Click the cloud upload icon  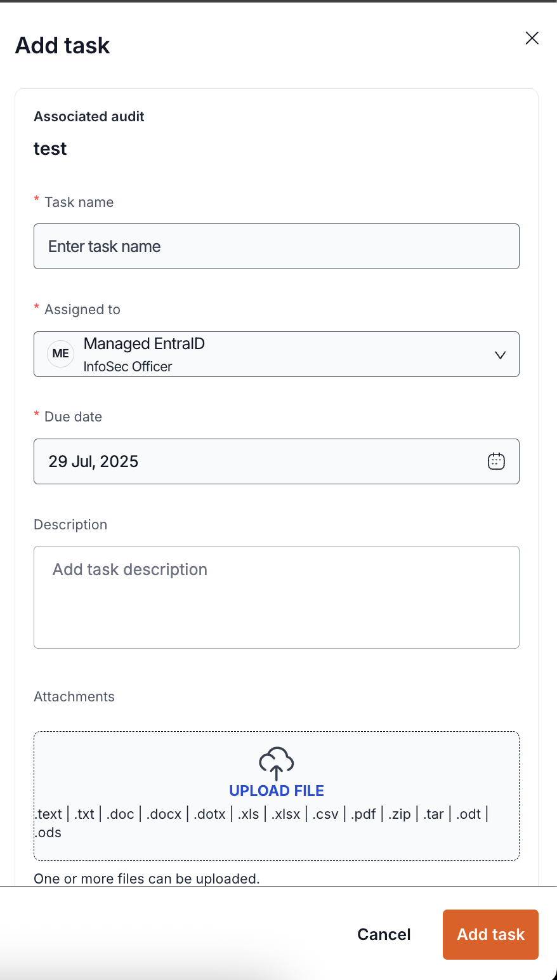click(x=276, y=762)
